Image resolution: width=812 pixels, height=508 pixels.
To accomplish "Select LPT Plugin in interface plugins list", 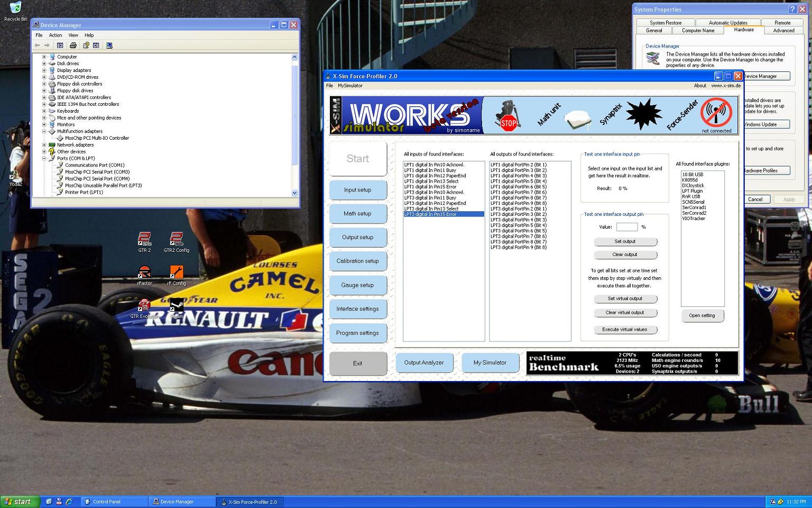I will tap(693, 191).
